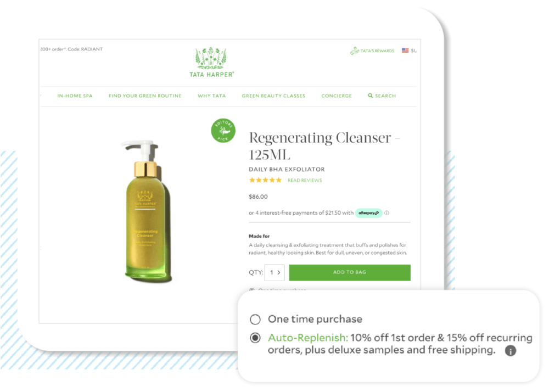
Task: Open the Read Reviews link
Action: (x=305, y=180)
